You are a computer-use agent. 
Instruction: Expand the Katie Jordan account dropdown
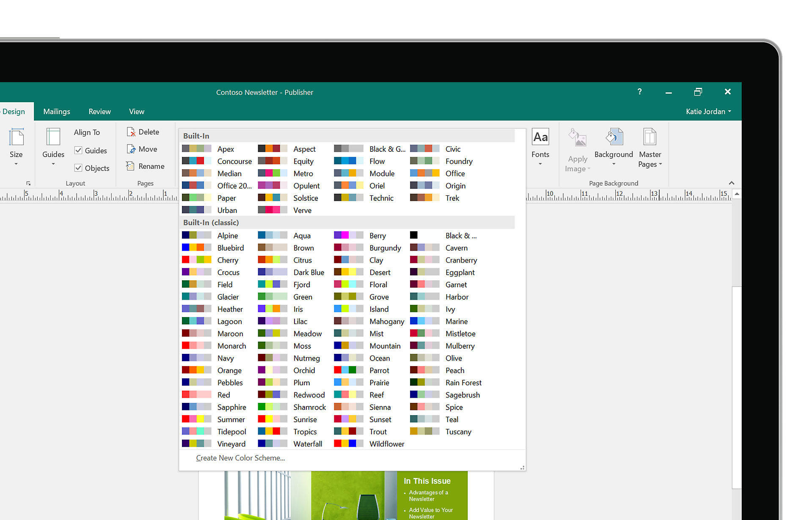coord(708,112)
